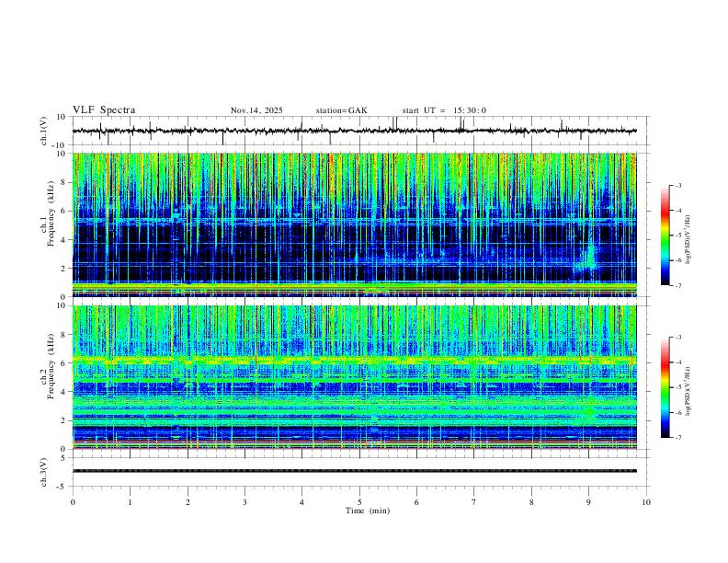Click time axis tick label "10"

tap(646, 502)
